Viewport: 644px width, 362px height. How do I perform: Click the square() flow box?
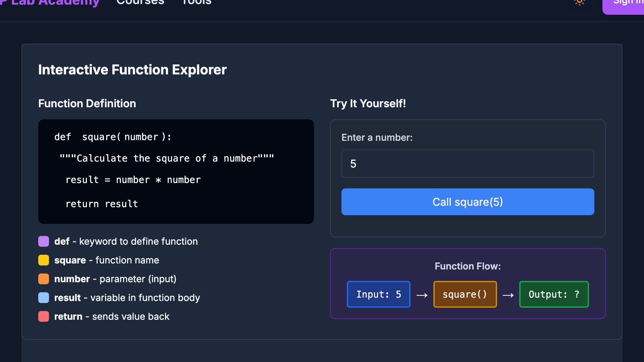(465, 294)
